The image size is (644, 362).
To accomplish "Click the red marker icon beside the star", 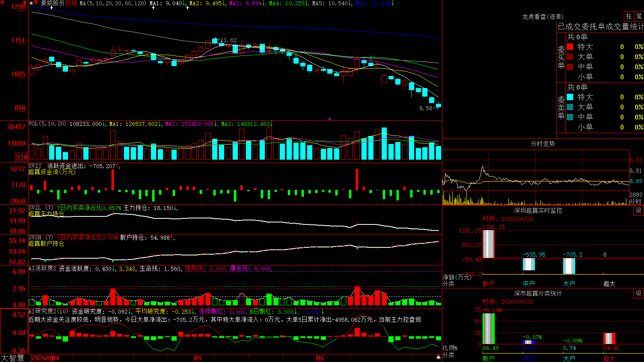I will point(36,3).
